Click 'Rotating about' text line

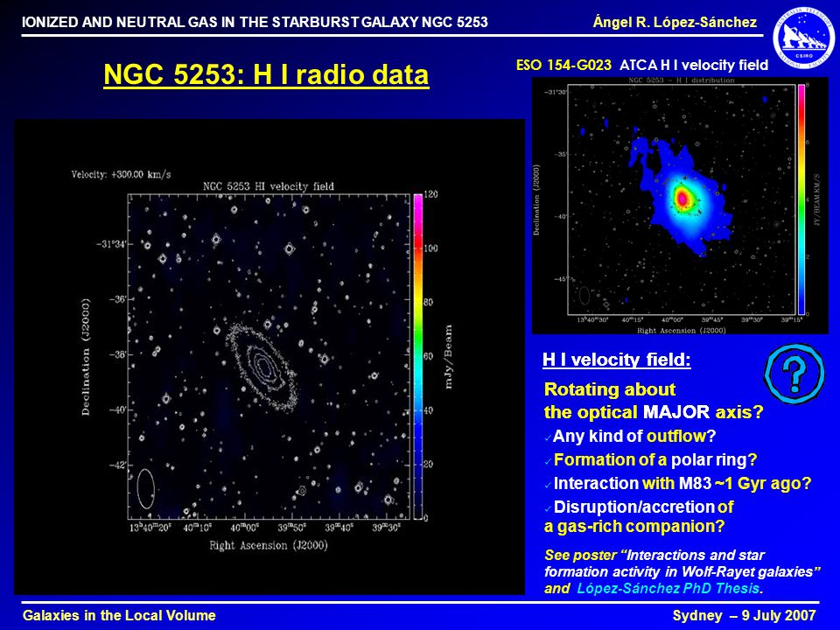(x=610, y=389)
